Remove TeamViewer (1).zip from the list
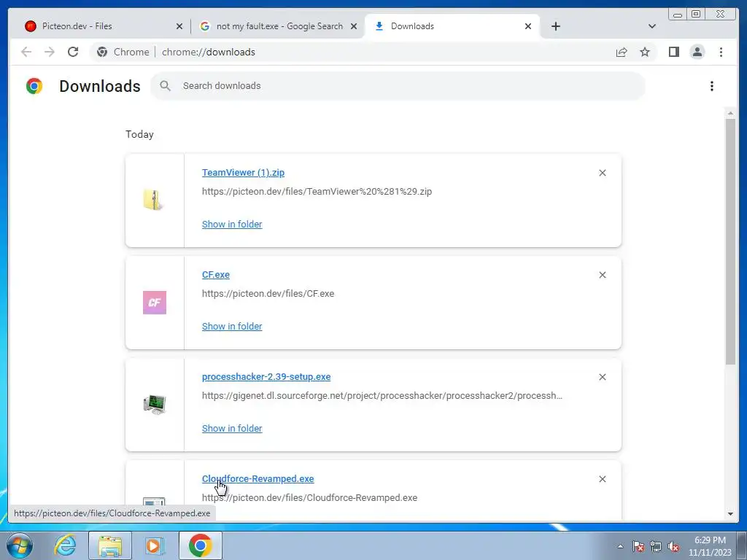 (602, 173)
